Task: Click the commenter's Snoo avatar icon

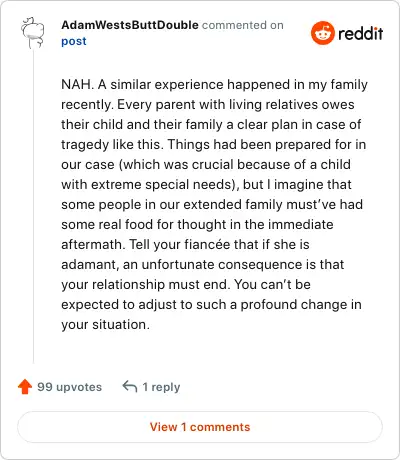Action: point(33,33)
